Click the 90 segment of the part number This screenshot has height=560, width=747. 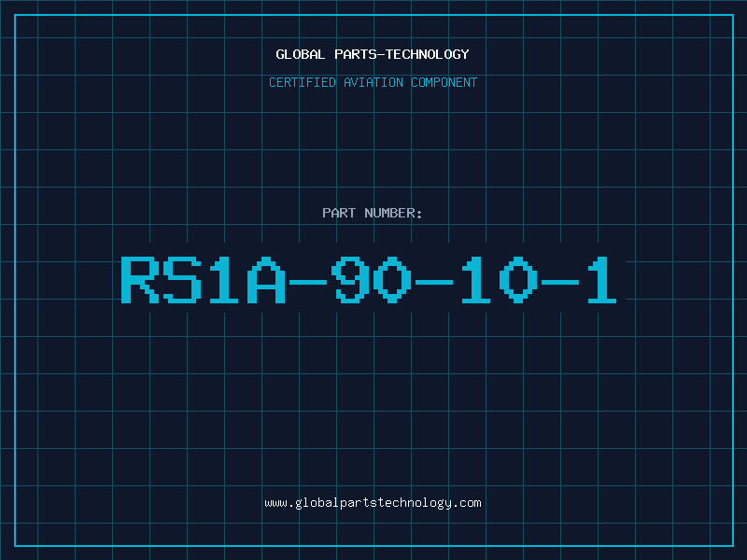pos(371,280)
